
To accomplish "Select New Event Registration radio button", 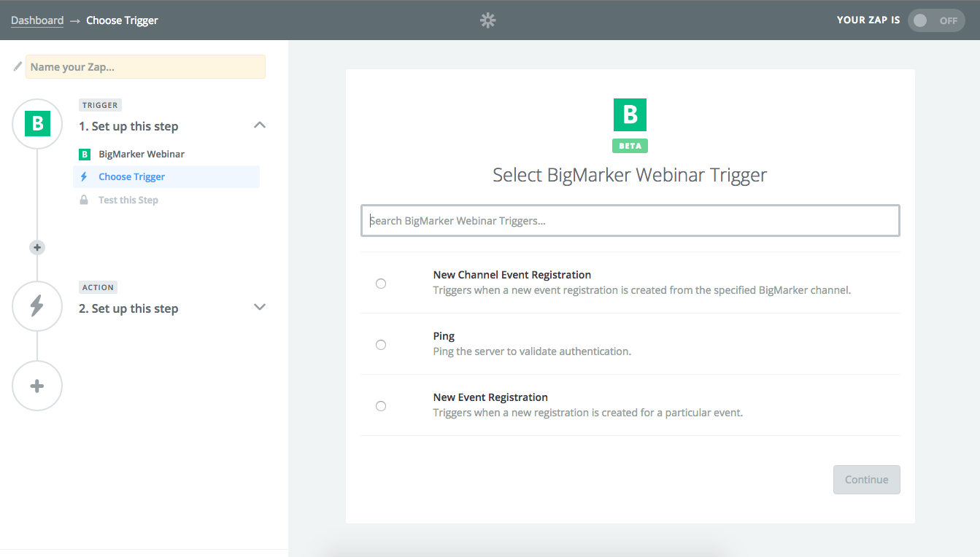I will tap(381, 406).
